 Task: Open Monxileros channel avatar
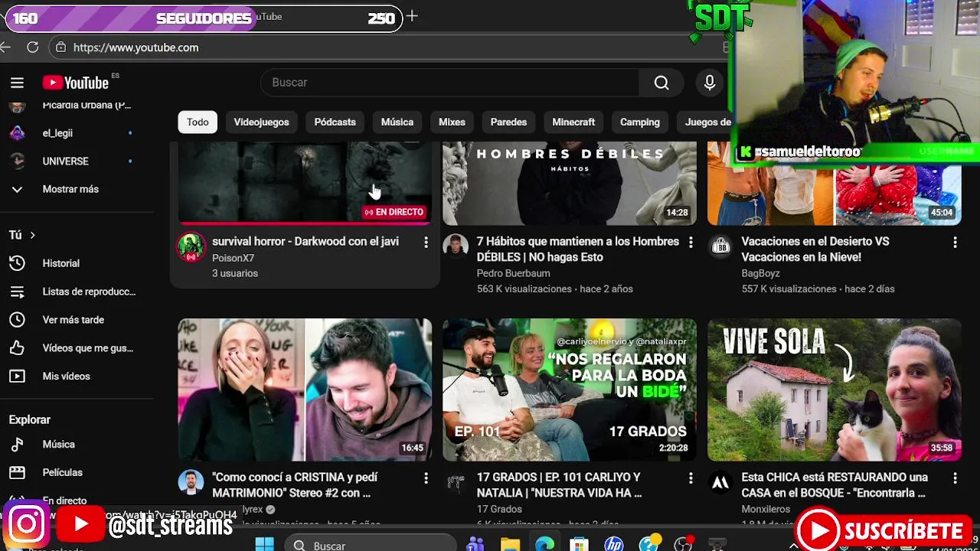[x=720, y=483]
